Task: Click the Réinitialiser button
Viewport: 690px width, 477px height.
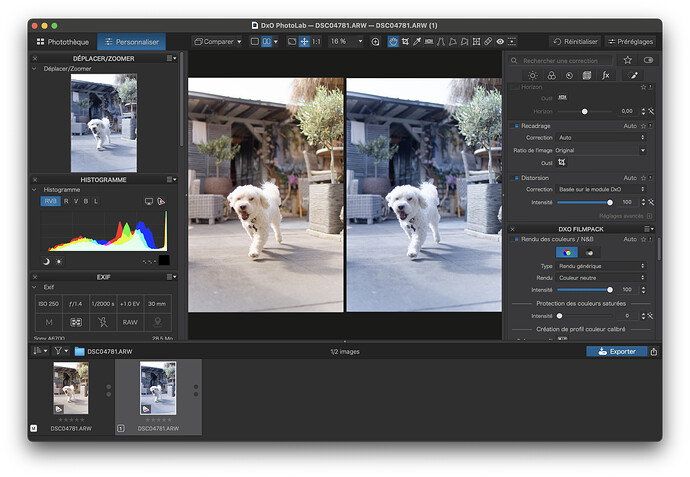Action: [x=575, y=41]
